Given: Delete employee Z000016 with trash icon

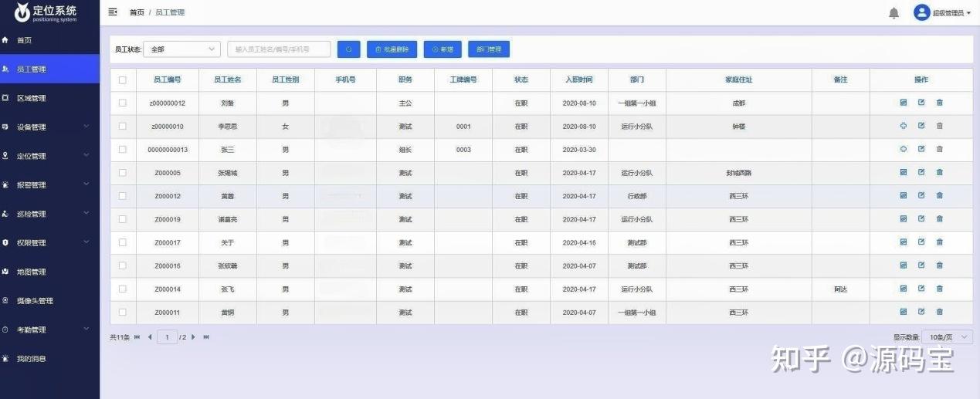Looking at the screenshot, I should 939,265.
